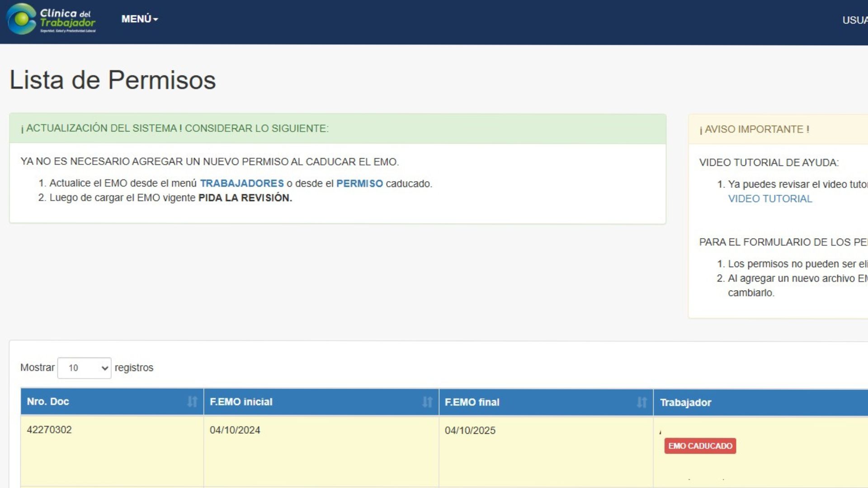Click sort arrows icon on F.EMO inicial column
The image size is (868, 488).
click(427, 402)
